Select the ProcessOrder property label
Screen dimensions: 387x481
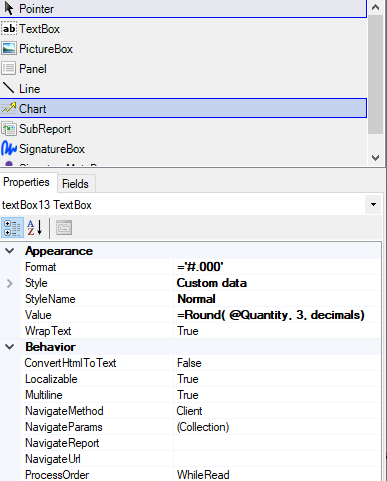pos(57,475)
